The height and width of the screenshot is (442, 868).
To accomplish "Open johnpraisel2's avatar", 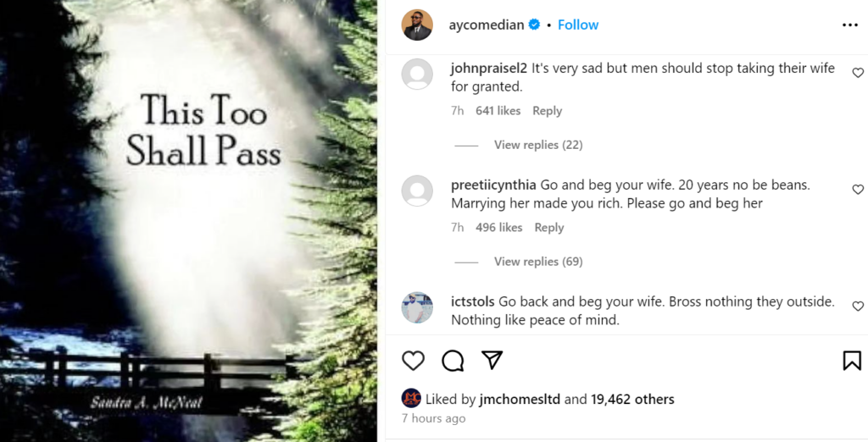I will click(x=417, y=75).
